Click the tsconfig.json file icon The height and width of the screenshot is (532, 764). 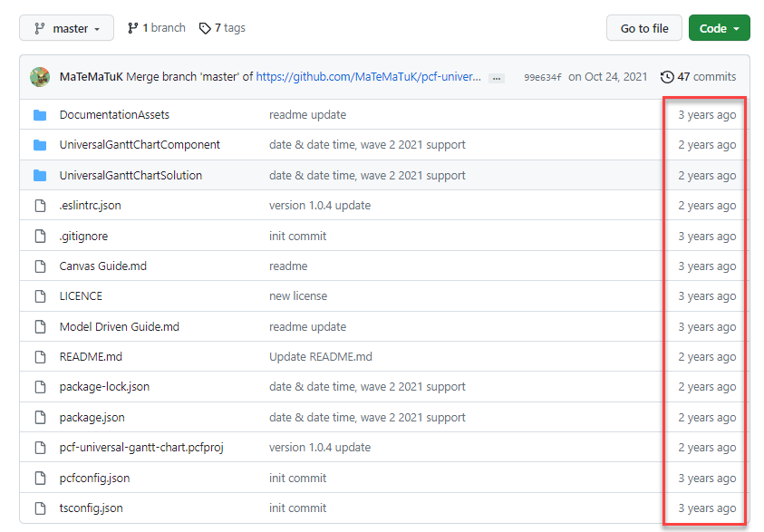(40, 508)
